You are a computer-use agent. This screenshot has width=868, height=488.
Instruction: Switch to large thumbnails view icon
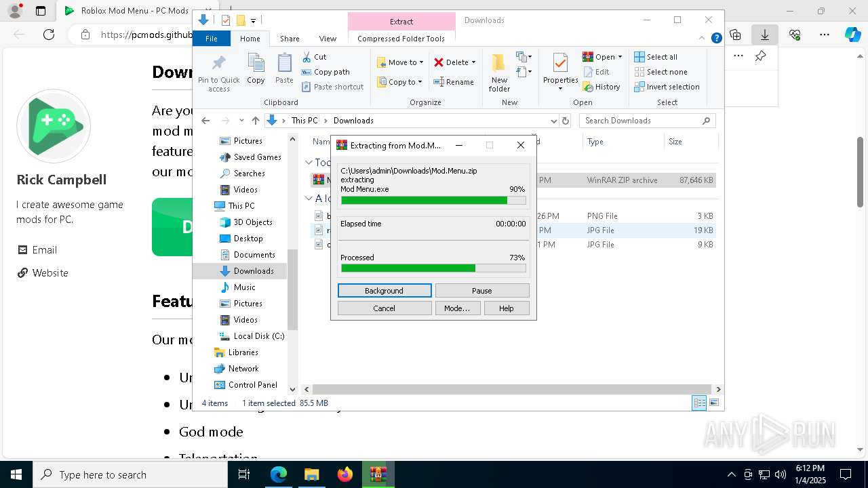[x=713, y=403]
